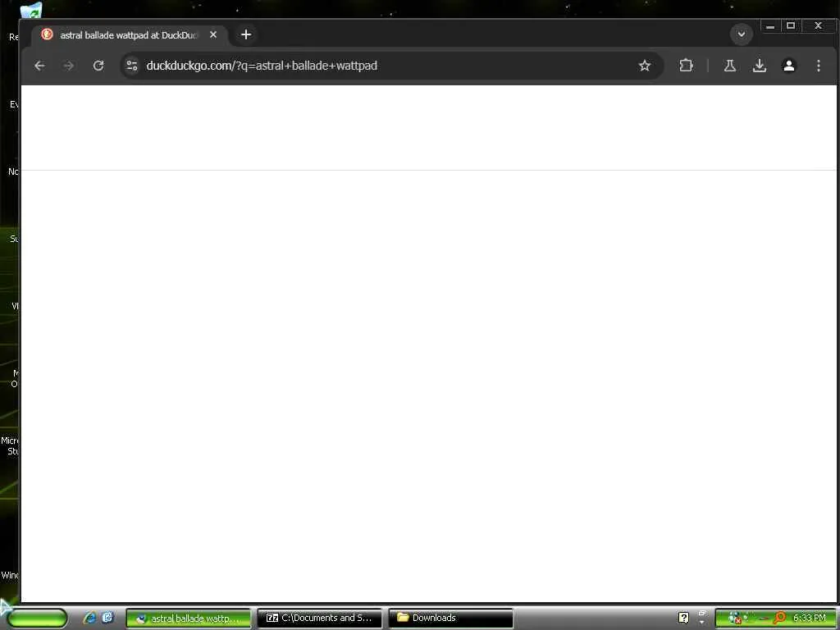The width and height of the screenshot is (840, 630).
Task: Click the orange magnifier tray icon
Action: [x=780, y=619]
